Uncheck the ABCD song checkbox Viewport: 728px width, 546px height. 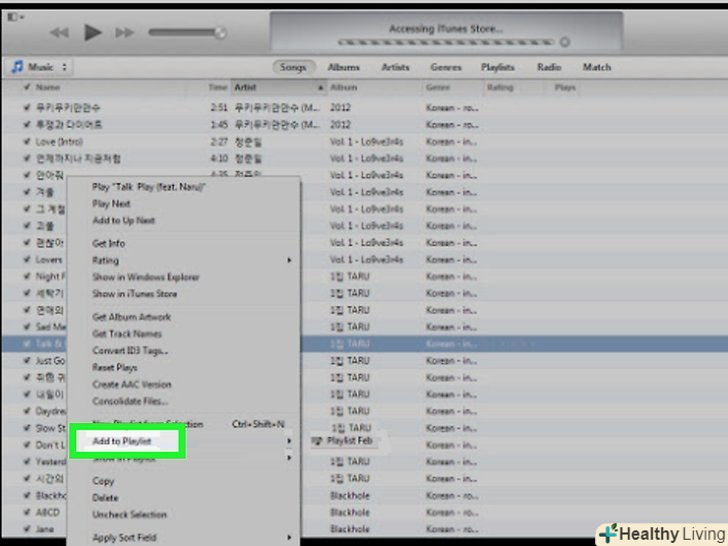(27, 512)
